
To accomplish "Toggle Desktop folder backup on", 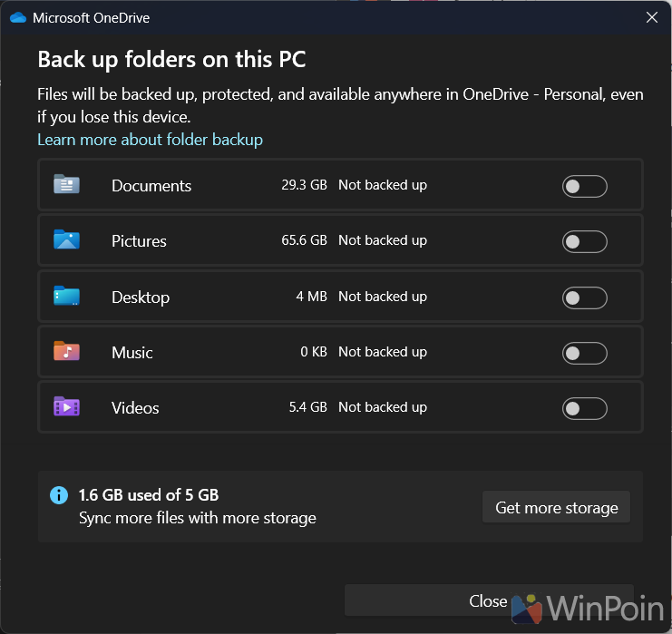I will pos(584,297).
